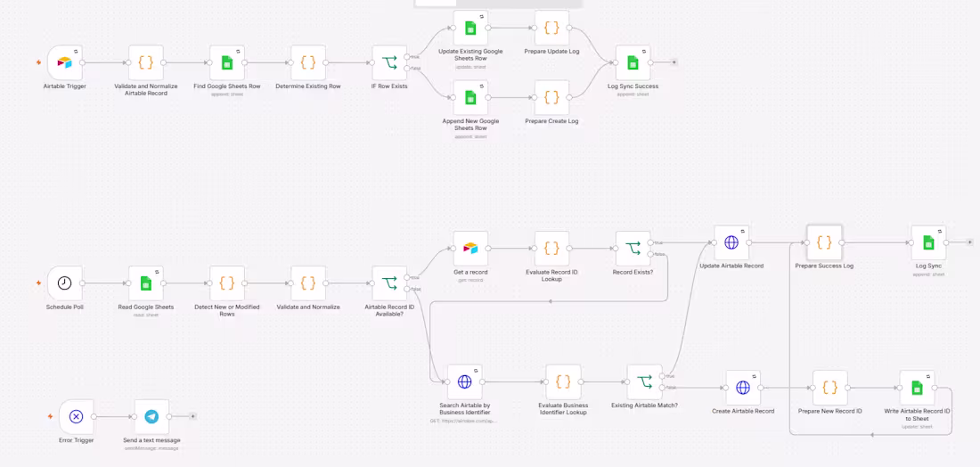Open the Validate and Normalize node

[x=308, y=283]
